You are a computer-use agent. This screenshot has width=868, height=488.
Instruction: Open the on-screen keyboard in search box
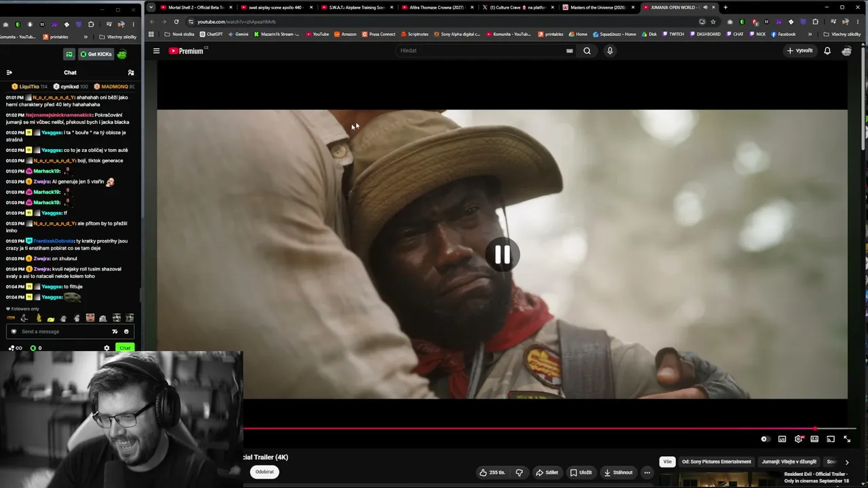[x=570, y=51]
